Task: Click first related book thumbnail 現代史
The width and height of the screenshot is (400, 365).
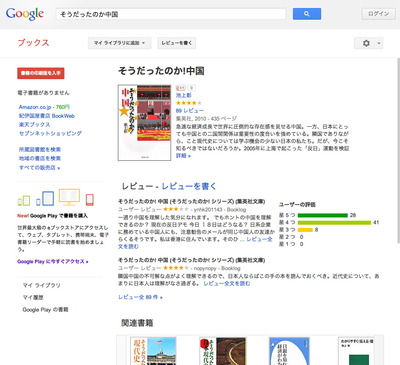Action: [x=153, y=351]
